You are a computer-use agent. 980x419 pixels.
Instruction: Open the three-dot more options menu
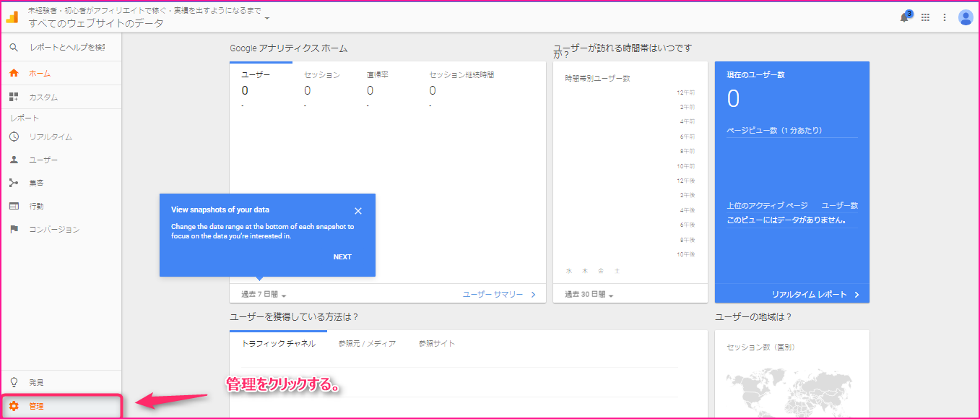pyautogui.click(x=944, y=17)
